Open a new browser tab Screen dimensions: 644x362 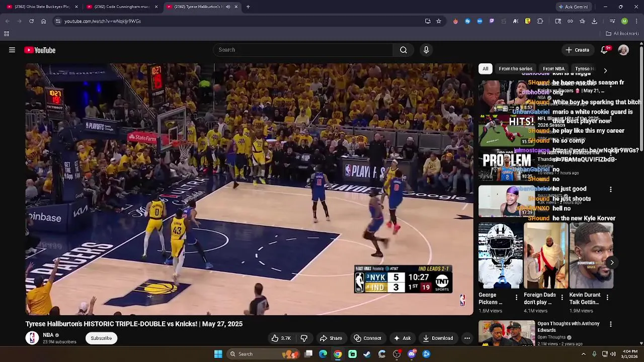248,7
